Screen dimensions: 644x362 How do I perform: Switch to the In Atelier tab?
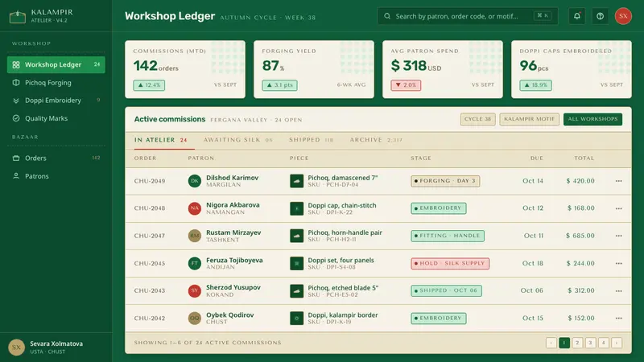pos(160,140)
